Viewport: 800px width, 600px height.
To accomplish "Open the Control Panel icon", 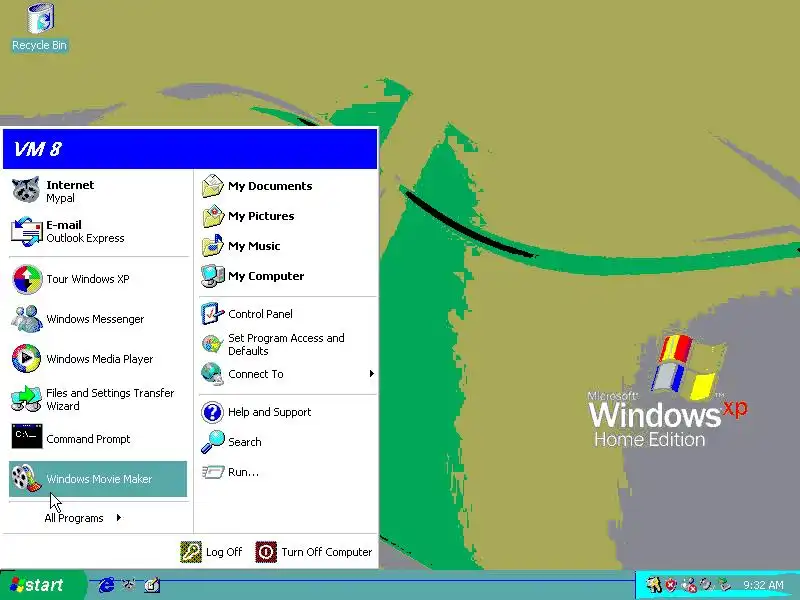I will point(213,314).
